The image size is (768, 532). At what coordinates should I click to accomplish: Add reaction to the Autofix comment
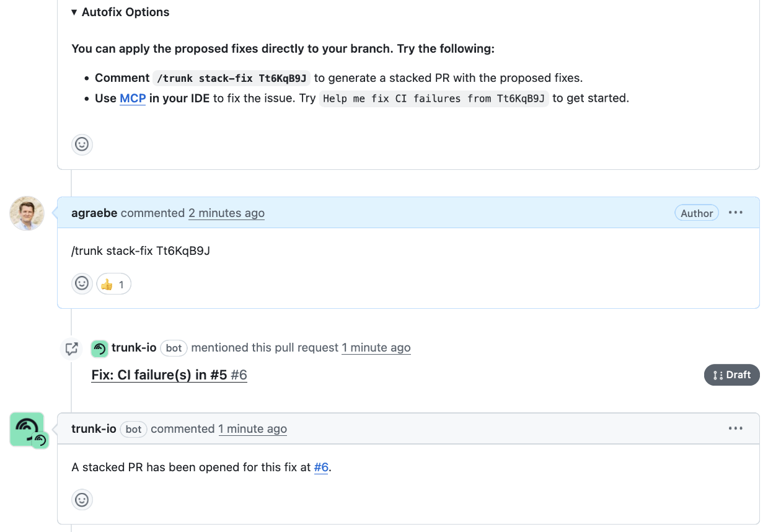point(82,144)
